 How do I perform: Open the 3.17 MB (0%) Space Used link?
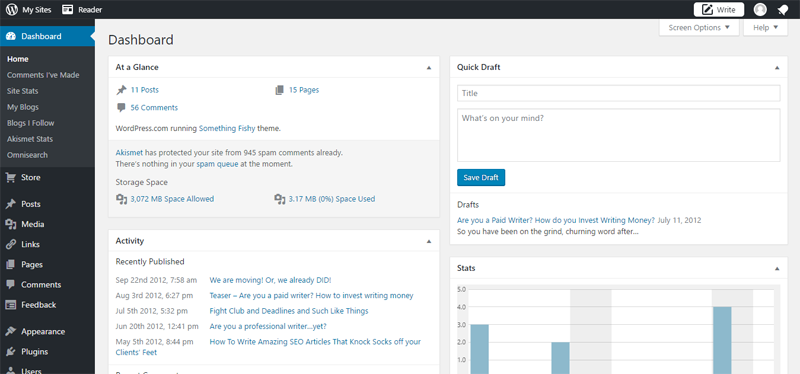[332, 199]
